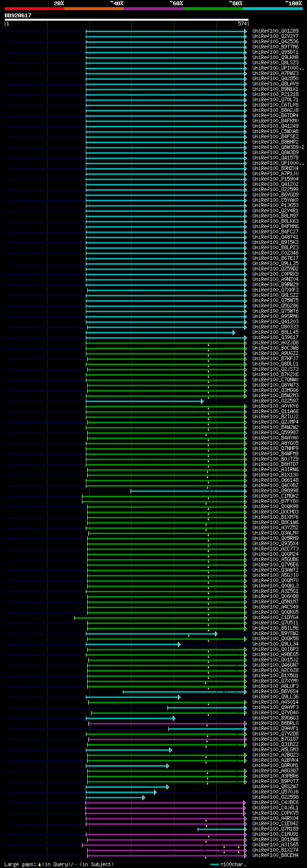Click the white query sequence bar

(x=127, y=20)
